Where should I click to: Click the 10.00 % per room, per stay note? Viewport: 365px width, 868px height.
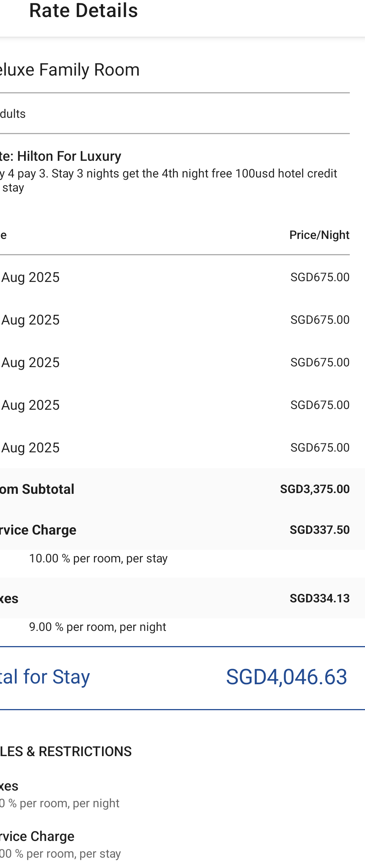(98, 558)
